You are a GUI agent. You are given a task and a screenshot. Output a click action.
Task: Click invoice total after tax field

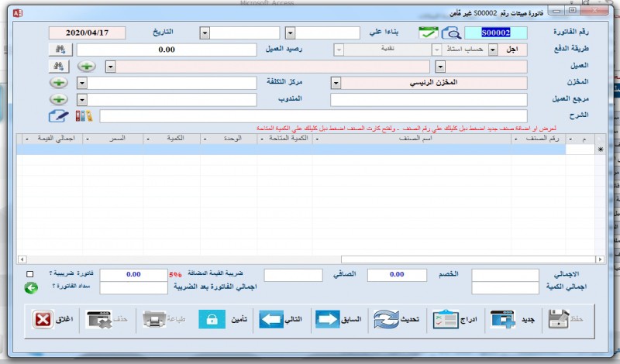pos(133,288)
